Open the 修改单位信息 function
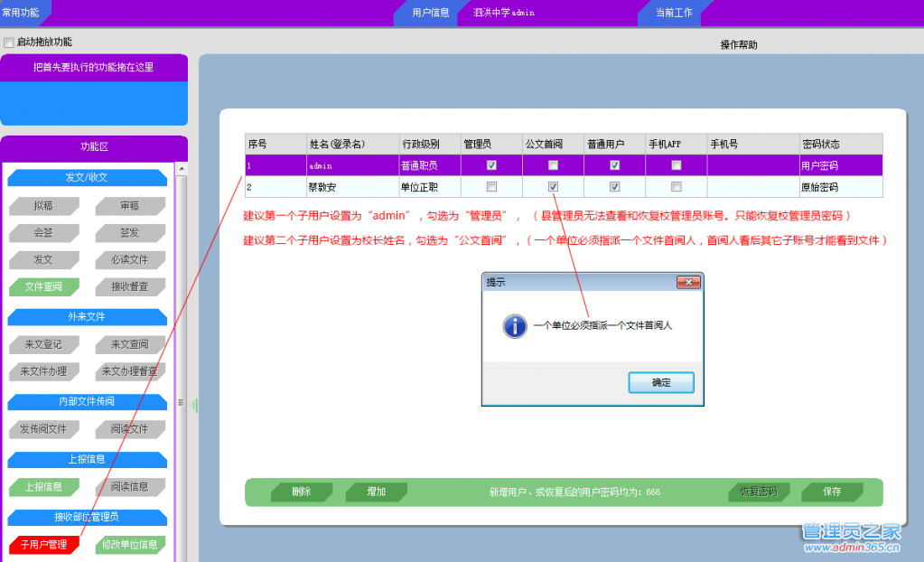This screenshot has height=562, width=924. click(x=130, y=544)
